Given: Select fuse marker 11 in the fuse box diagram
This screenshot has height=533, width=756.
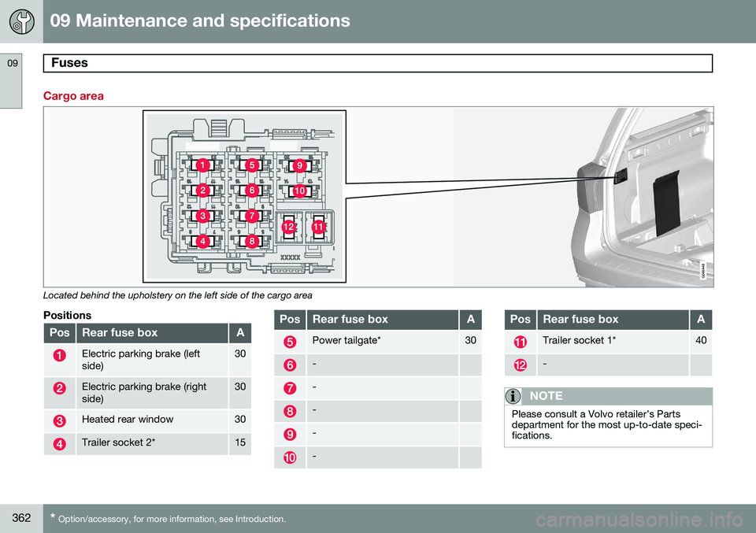Looking at the screenshot, I should (x=318, y=227).
